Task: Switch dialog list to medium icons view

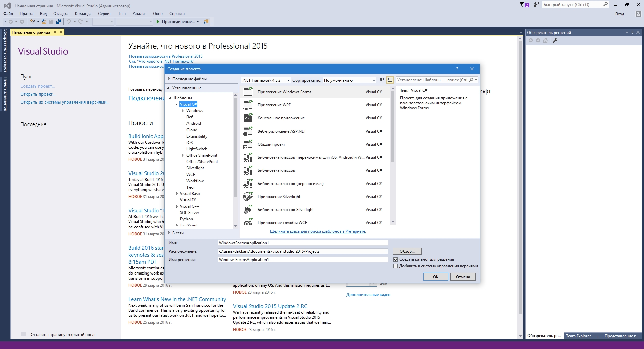Action: 390,80
